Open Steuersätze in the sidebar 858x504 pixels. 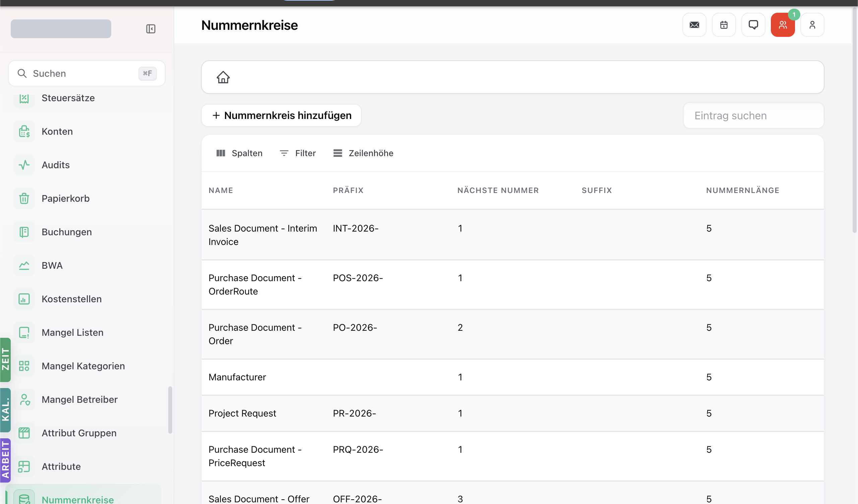click(x=68, y=98)
